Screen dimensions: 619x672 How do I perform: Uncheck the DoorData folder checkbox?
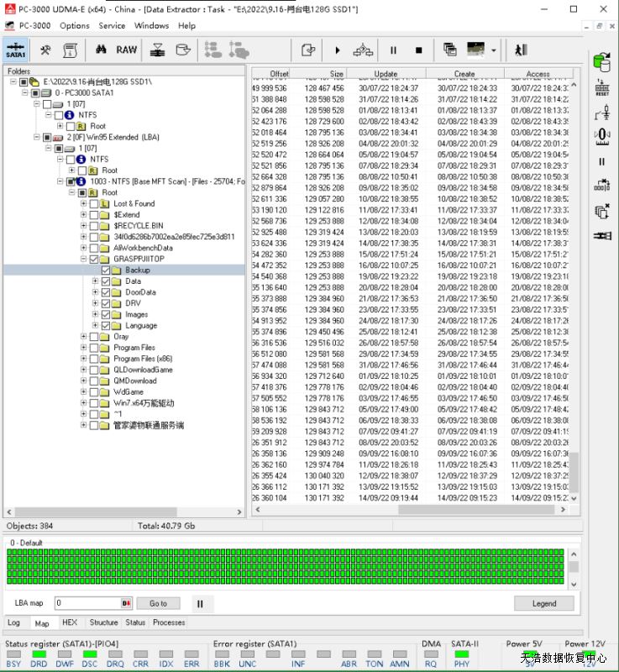click(106, 292)
